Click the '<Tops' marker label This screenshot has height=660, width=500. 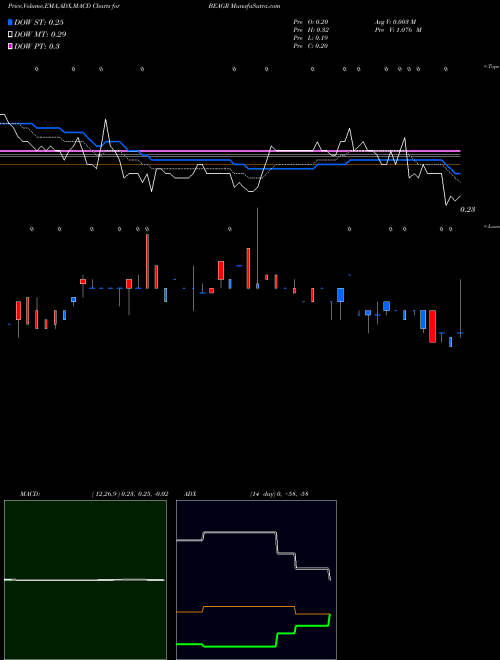(x=492, y=67)
